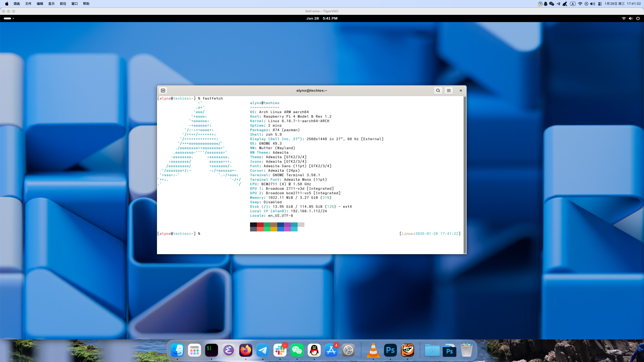The width and height of the screenshot is (644, 362).
Task: Toggle input method via the A menu bar icon
Action: click(x=573, y=4)
